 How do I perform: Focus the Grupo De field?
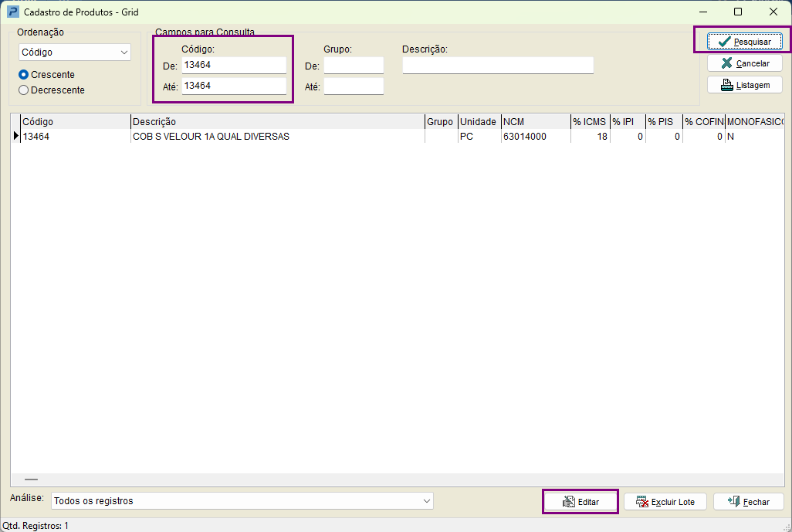click(354, 65)
